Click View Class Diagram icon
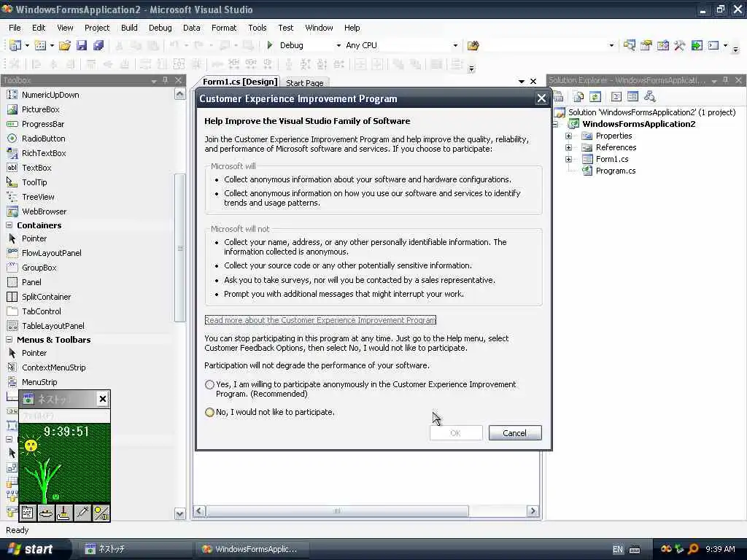 pos(650,97)
